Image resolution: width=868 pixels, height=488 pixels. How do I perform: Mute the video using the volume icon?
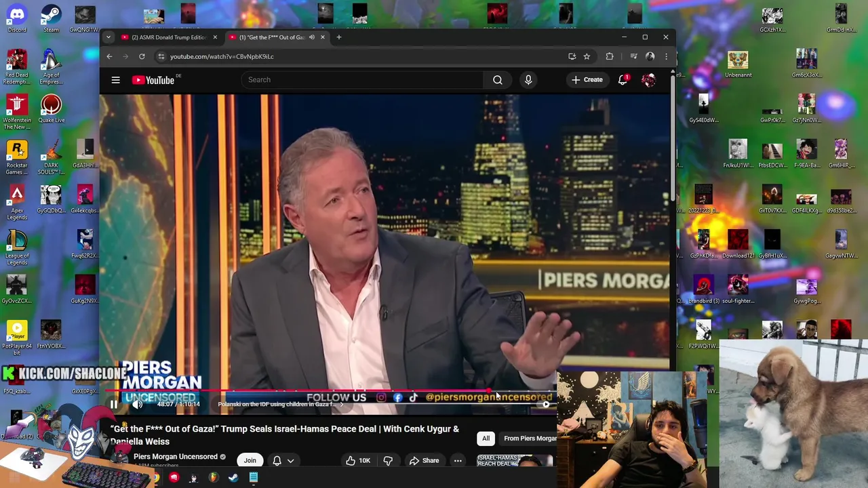pyautogui.click(x=138, y=404)
